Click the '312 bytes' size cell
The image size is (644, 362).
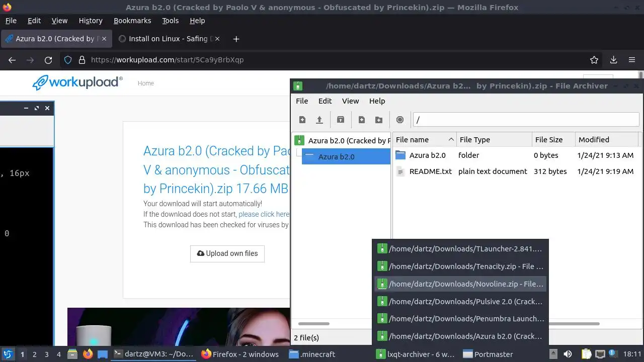click(550, 171)
